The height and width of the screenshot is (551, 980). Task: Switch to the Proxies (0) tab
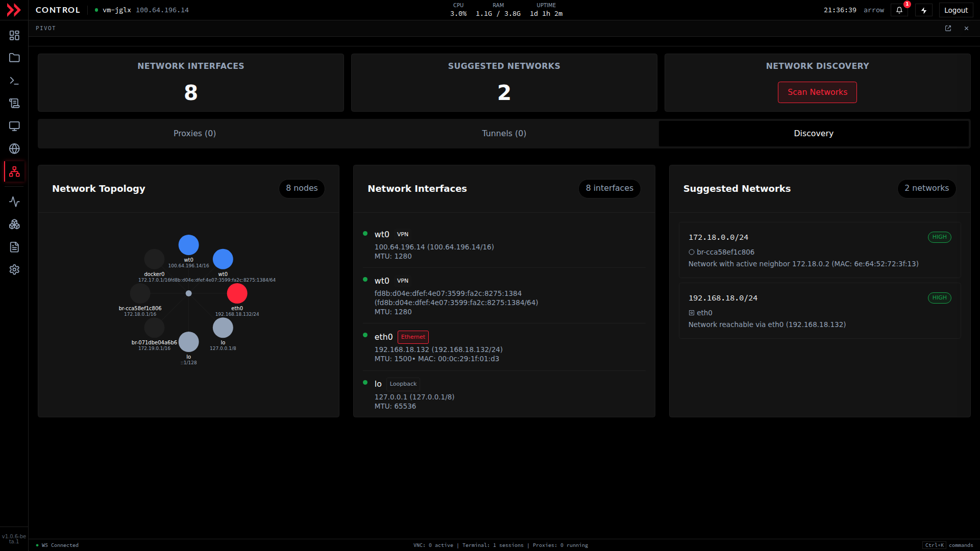click(x=194, y=134)
